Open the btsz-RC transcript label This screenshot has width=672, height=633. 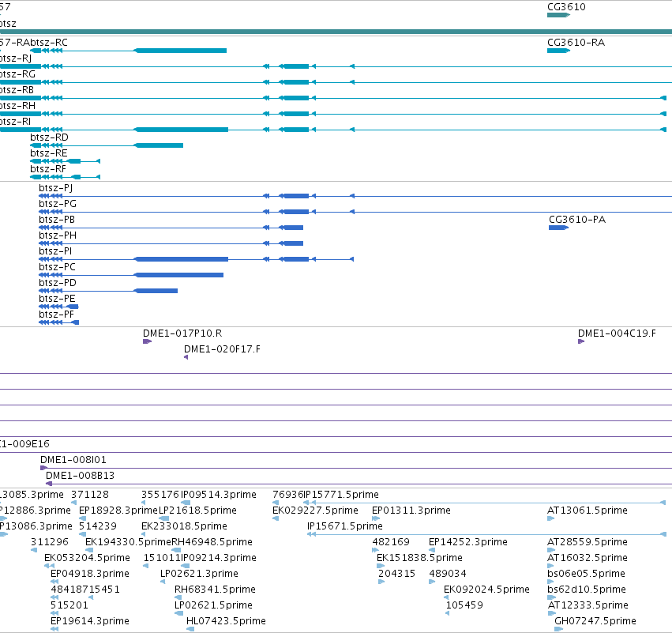click(49, 43)
